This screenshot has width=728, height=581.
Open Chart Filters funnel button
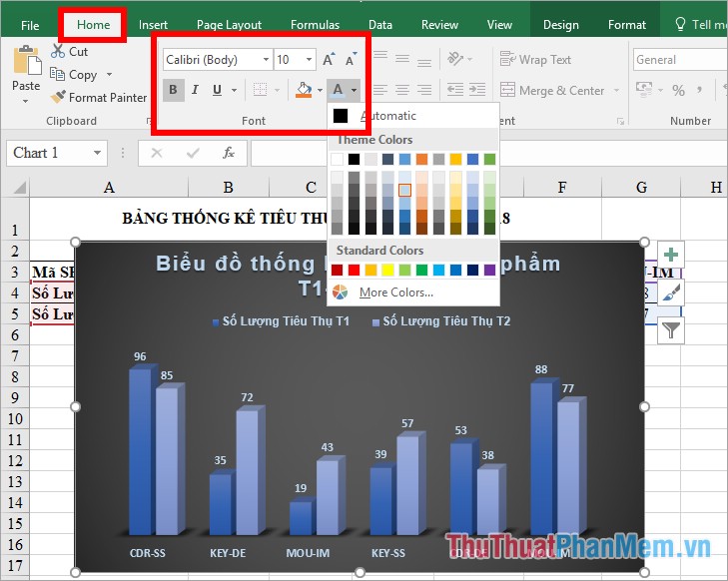tap(671, 330)
